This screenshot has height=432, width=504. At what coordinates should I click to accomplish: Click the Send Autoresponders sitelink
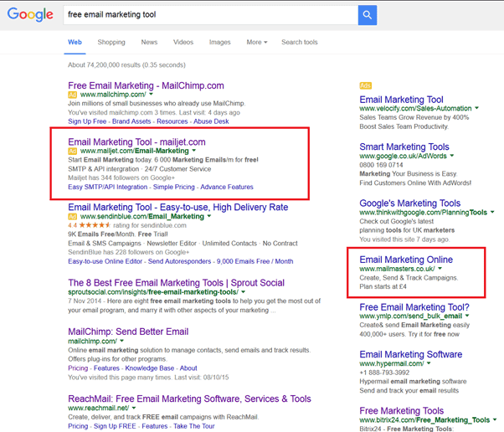tap(179, 261)
